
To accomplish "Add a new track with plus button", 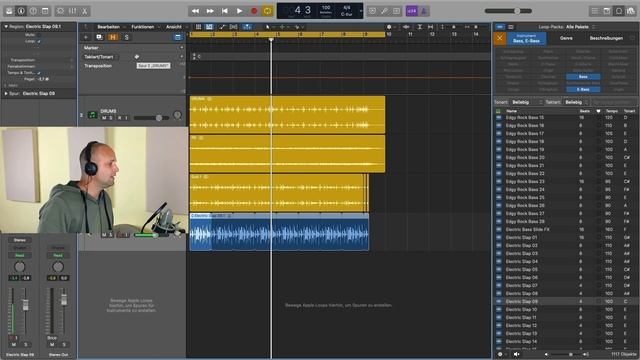I will click(x=86, y=37).
